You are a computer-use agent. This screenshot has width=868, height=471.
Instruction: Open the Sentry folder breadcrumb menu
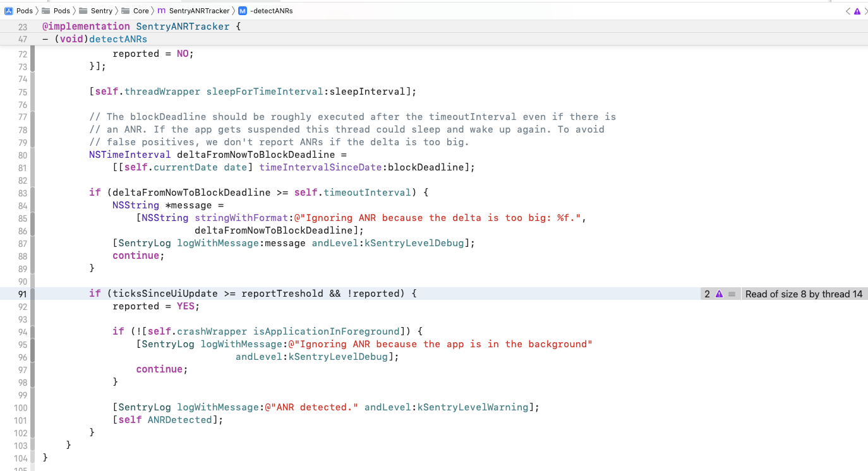(x=96, y=11)
